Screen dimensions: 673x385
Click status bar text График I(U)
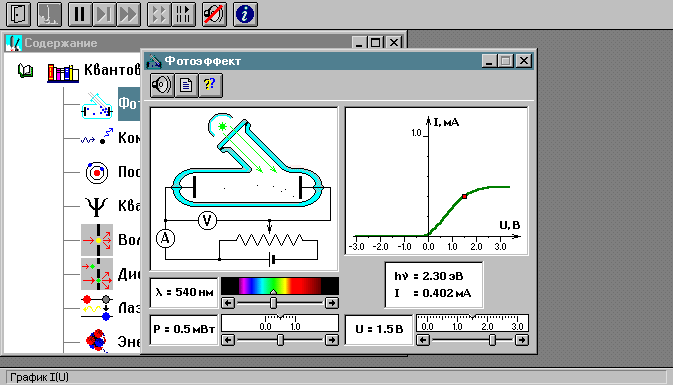pyautogui.click(x=39, y=377)
